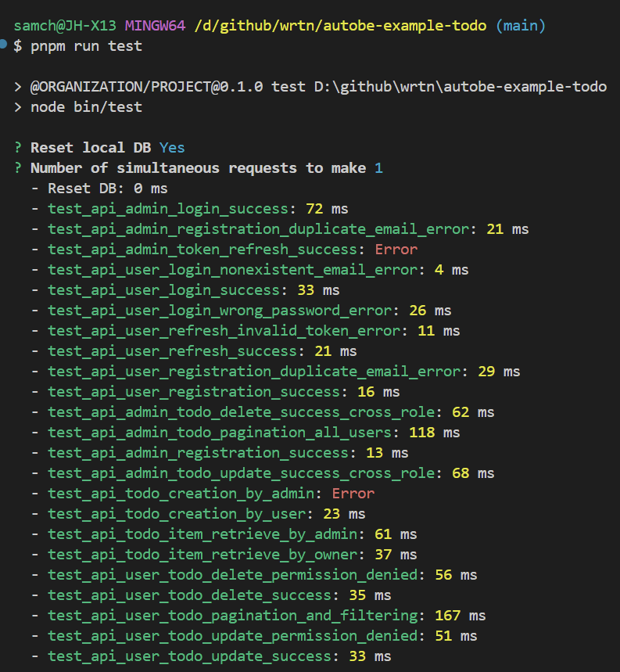
Task: Click the 'Reset DB: 0 ms' line
Action: point(107,189)
